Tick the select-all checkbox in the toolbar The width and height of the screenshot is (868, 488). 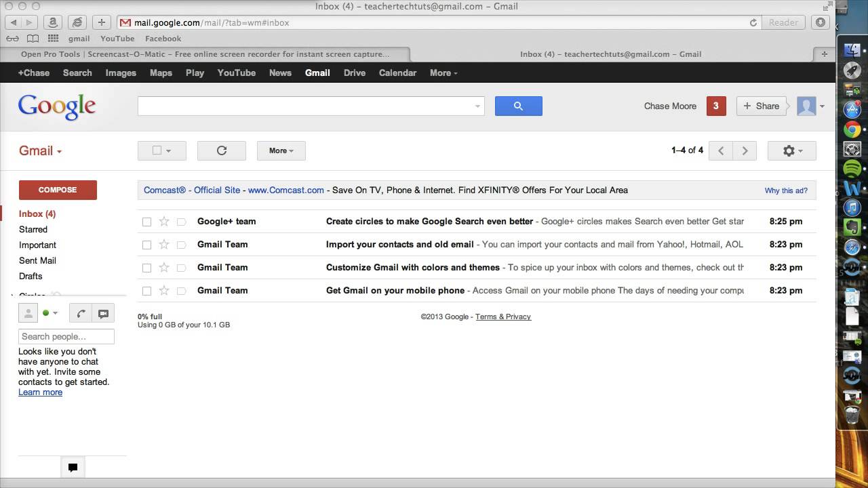157,150
